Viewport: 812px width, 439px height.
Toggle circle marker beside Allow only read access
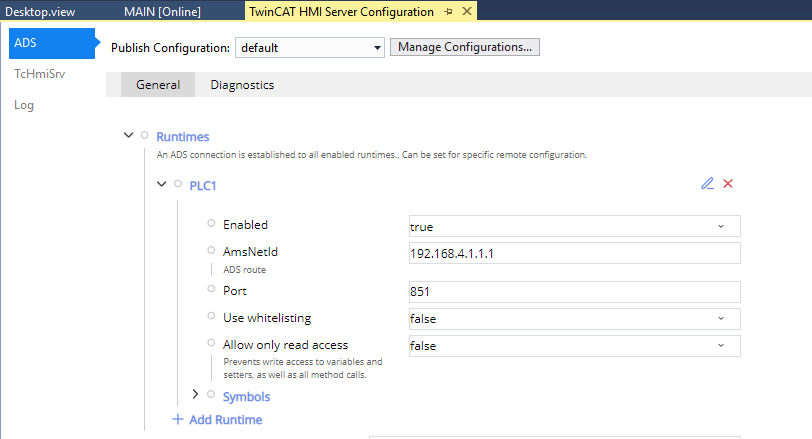click(x=211, y=343)
